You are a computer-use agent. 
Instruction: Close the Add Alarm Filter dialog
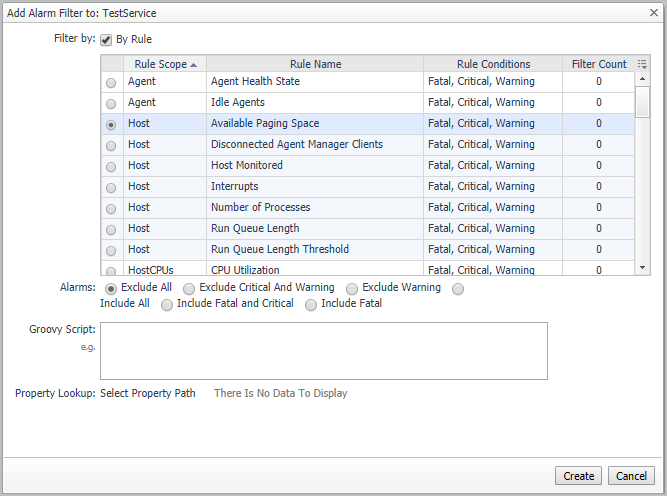click(652, 14)
